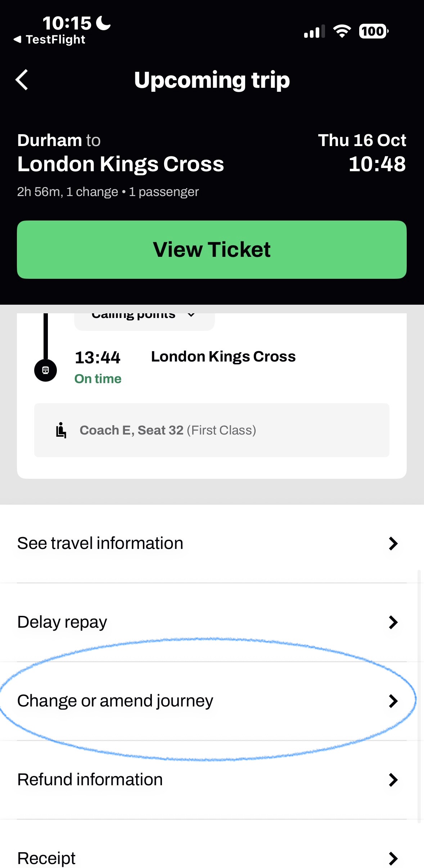Open Delay repay option
The image size is (424, 868).
[x=62, y=622]
